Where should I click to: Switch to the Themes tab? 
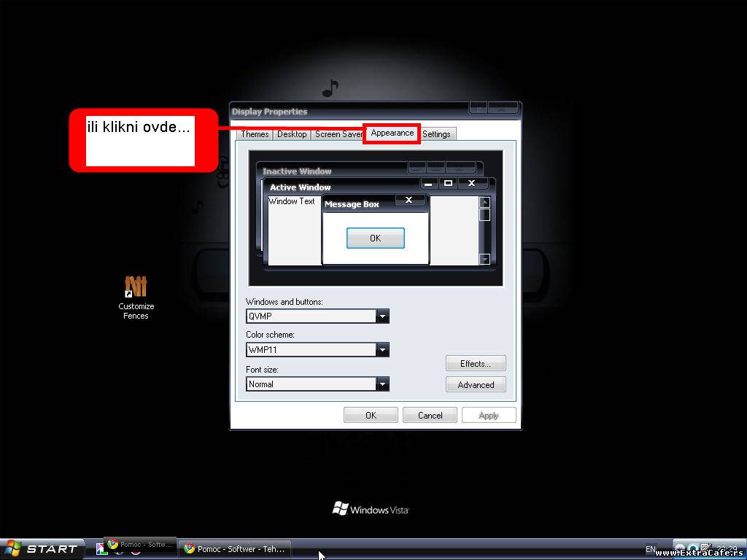[255, 134]
